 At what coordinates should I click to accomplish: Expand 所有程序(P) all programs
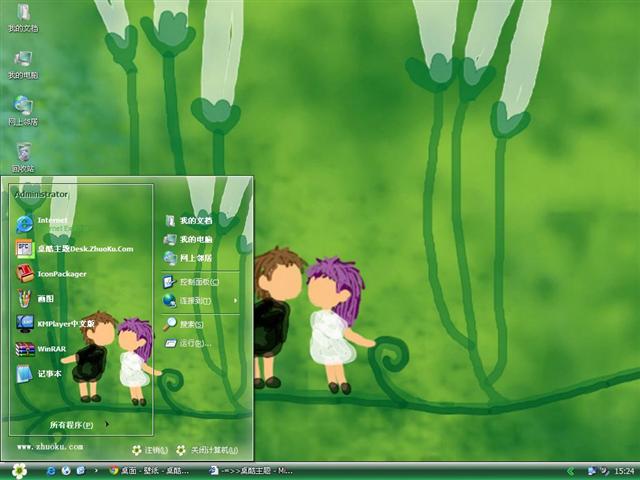coord(80,424)
